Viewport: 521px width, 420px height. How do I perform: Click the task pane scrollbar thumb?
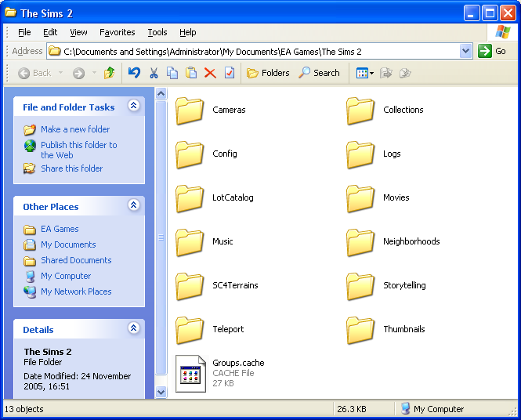pyautogui.click(x=161, y=237)
